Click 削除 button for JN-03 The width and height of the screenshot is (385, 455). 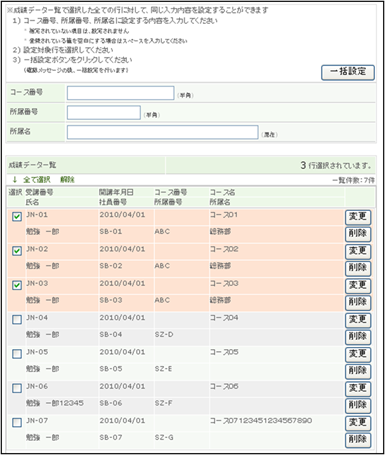tap(358, 303)
